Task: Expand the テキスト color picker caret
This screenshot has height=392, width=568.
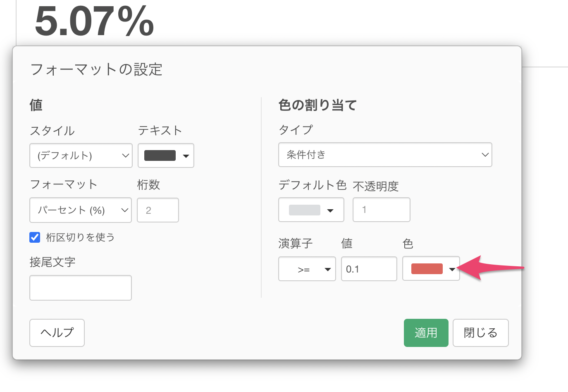Action: click(186, 156)
